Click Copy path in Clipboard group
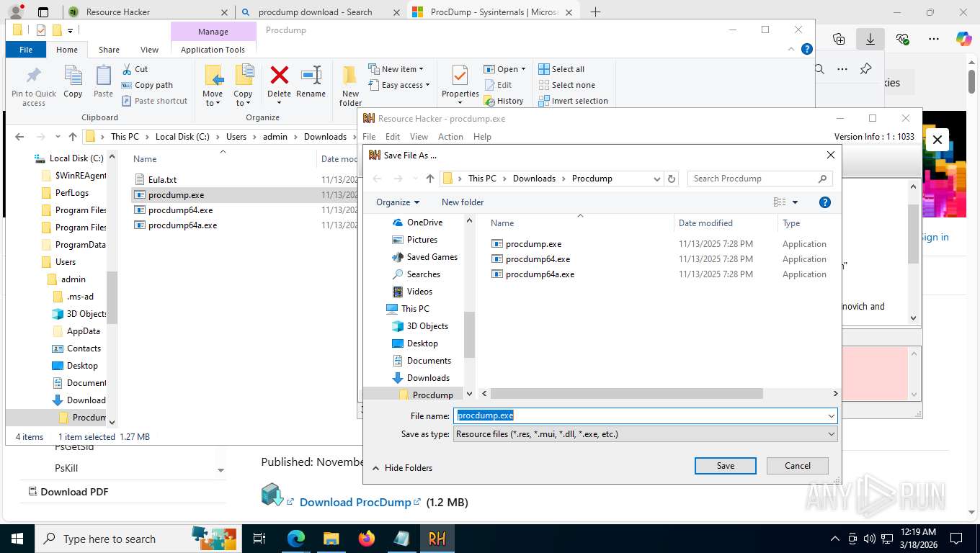The width and height of the screenshot is (980, 553). coord(147,85)
